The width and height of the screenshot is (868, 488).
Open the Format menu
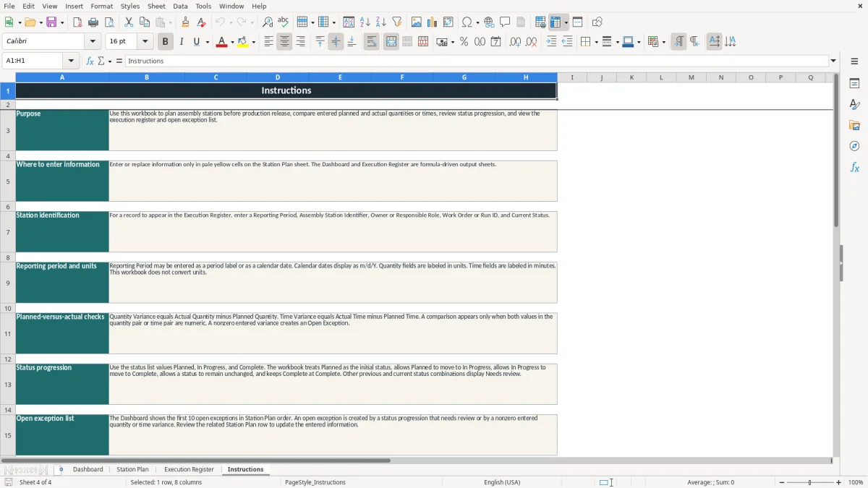click(x=102, y=6)
